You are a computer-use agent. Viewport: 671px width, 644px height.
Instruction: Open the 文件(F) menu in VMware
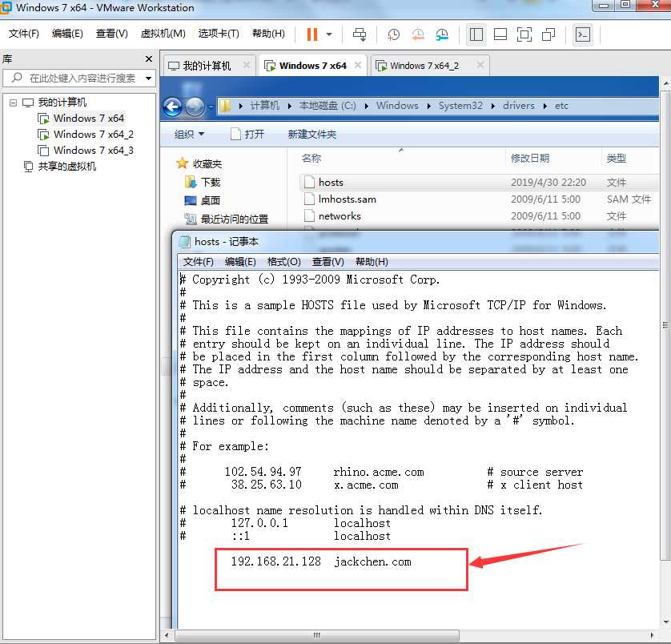[24, 34]
